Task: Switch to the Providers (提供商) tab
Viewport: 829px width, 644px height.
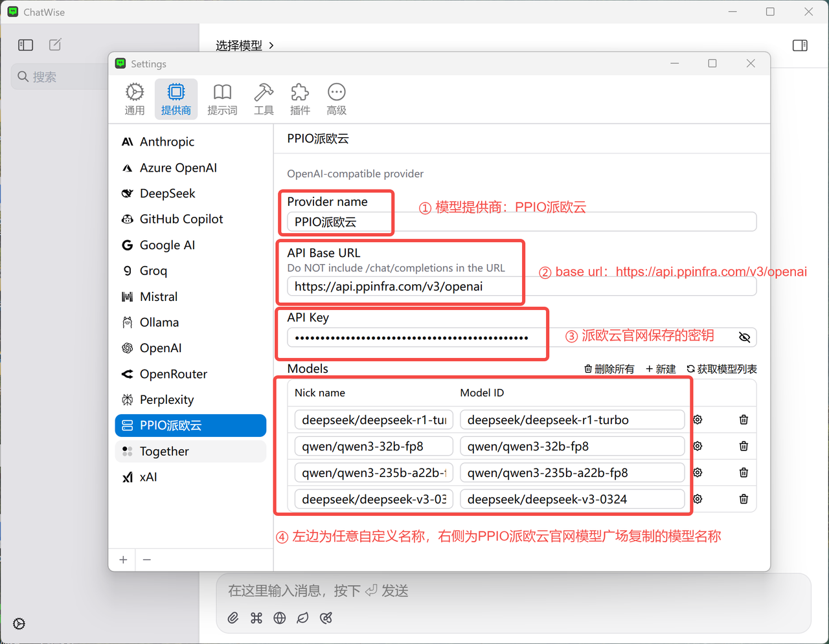Action: (x=176, y=99)
